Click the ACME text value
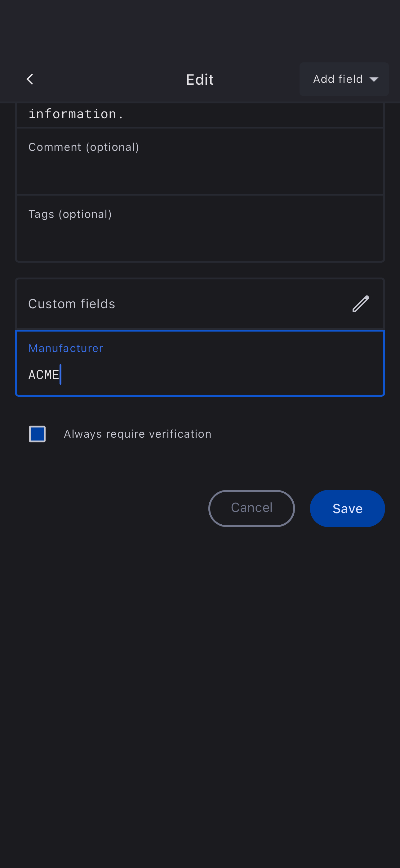 43,375
